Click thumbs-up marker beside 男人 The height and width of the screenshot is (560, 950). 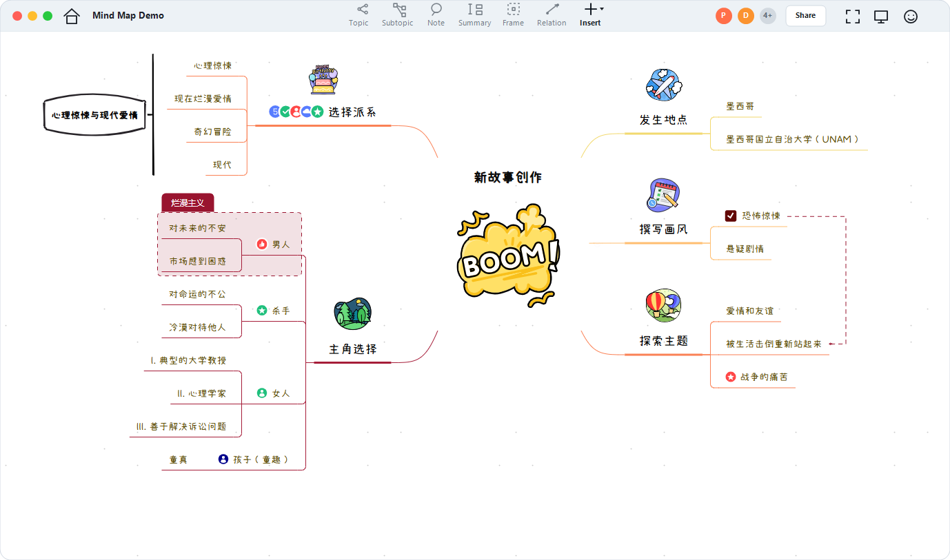262,244
